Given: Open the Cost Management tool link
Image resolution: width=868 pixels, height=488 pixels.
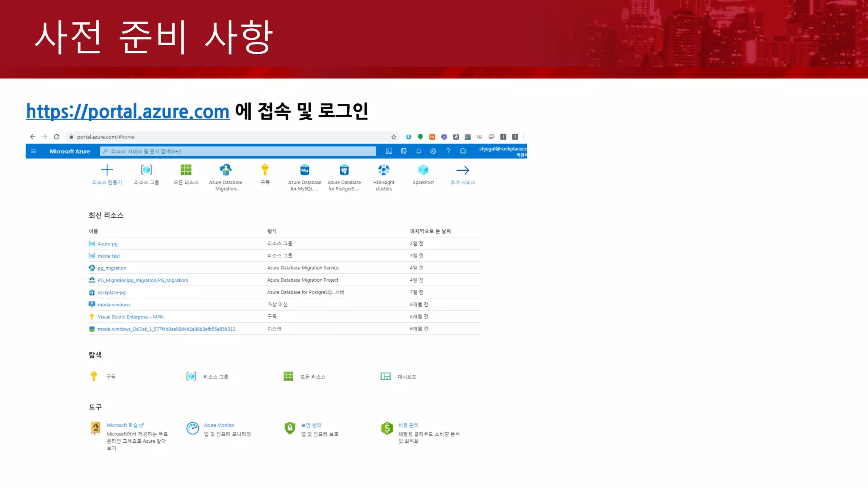Looking at the screenshot, I should (x=409, y=425).
